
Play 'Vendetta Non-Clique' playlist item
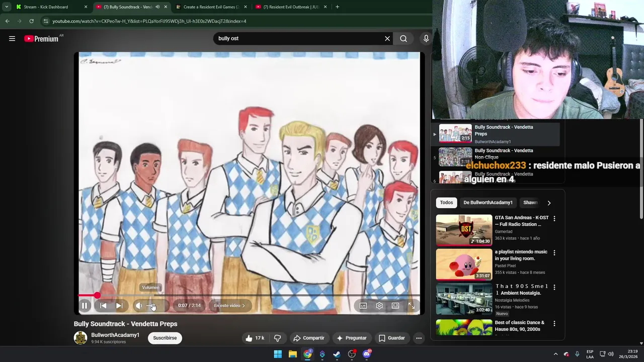[x=496, y=157]
